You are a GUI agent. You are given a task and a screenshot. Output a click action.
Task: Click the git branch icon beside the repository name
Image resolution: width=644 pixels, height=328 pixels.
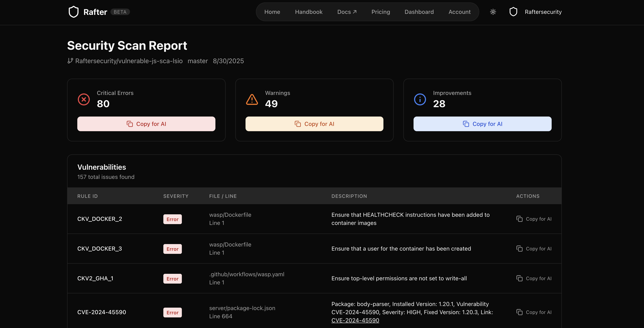(70, 61)
